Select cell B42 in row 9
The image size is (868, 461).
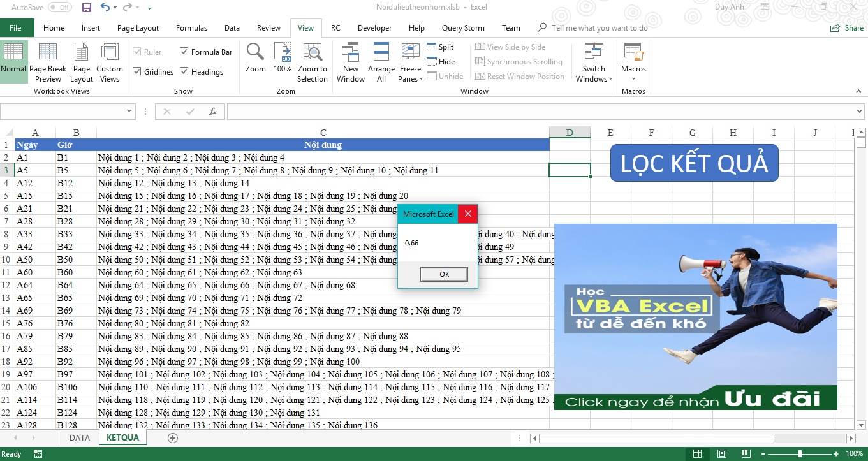76,247
